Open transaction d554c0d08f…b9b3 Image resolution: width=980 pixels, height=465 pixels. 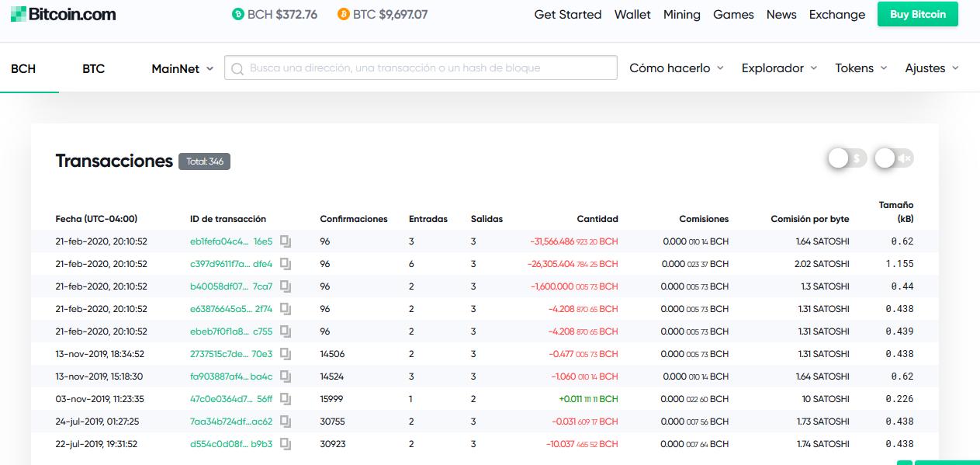[231, 444]
